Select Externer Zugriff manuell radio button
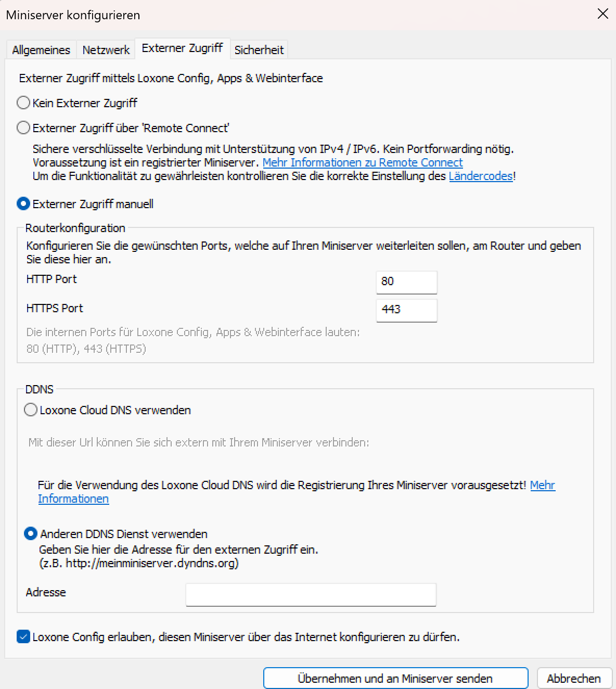This screenshot has height=689, width=616. click(23, 204)
